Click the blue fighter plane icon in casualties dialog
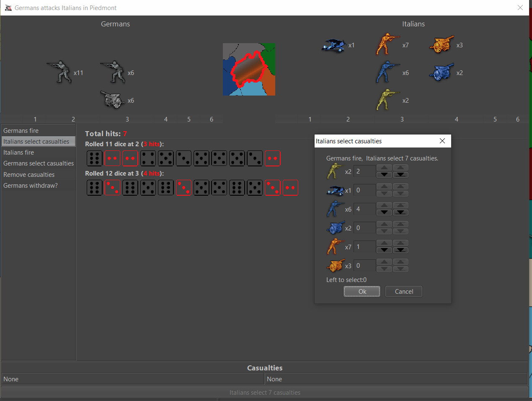532x401 pixels. point(335,191)
